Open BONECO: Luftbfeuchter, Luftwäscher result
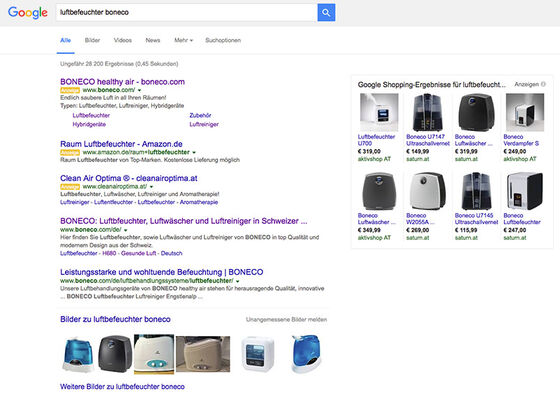The height and width of the screenshot is (398, 560). coord(184,221)
